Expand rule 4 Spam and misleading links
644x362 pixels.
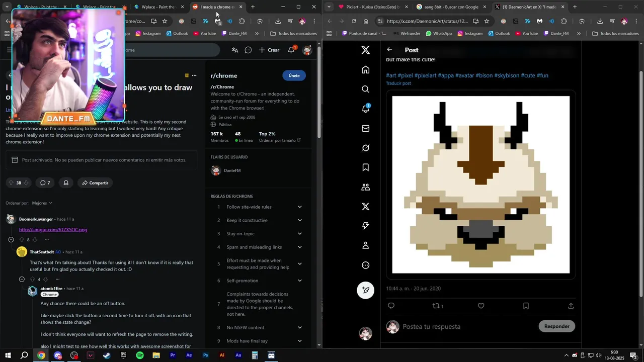pos(300,247)
